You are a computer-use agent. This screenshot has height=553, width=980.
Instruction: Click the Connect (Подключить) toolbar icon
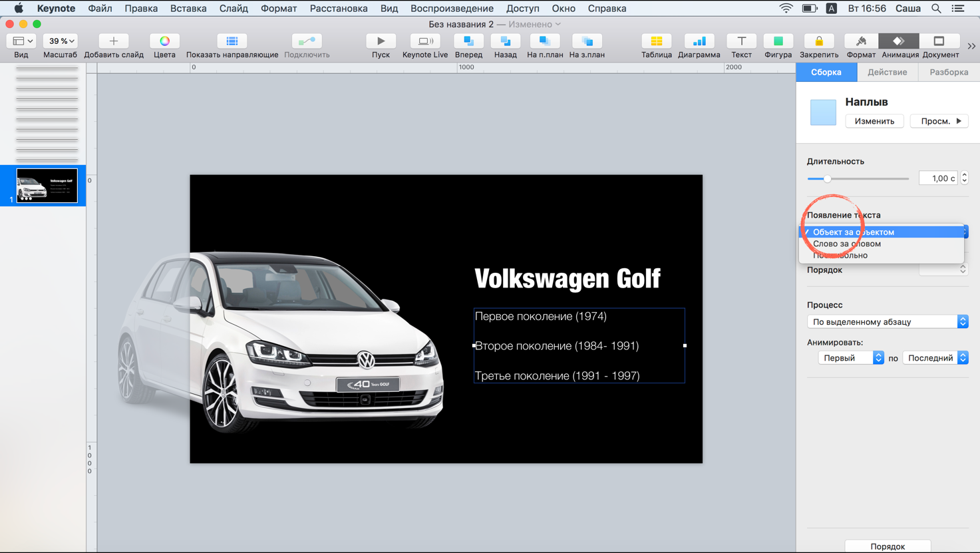307,41
